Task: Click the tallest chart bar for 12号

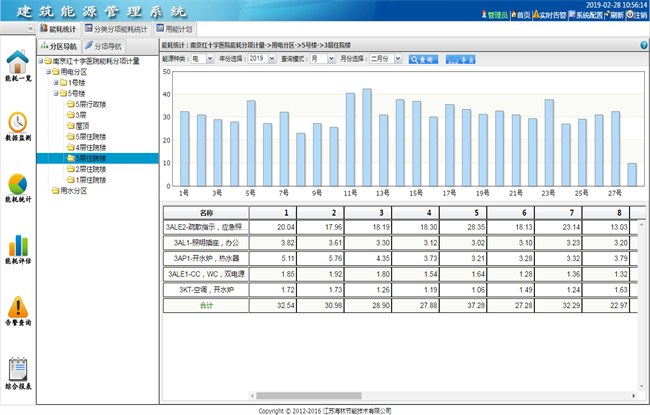Action: [x=367, y=137]
